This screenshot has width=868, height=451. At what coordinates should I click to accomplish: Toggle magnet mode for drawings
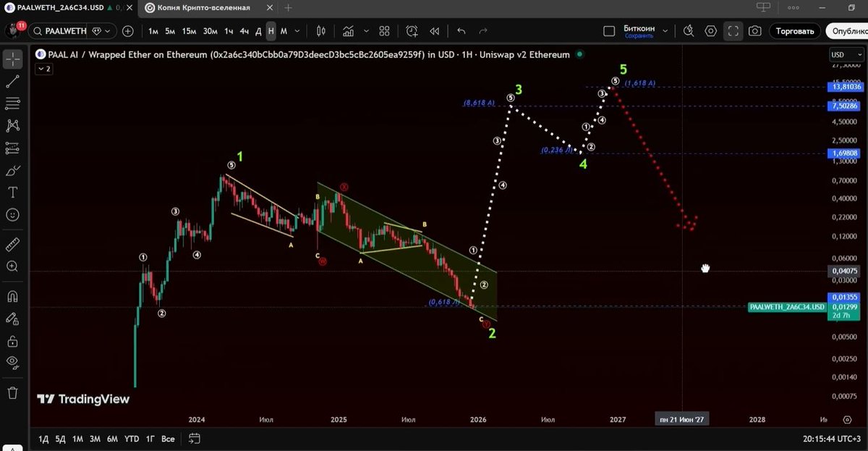[12, 295]
